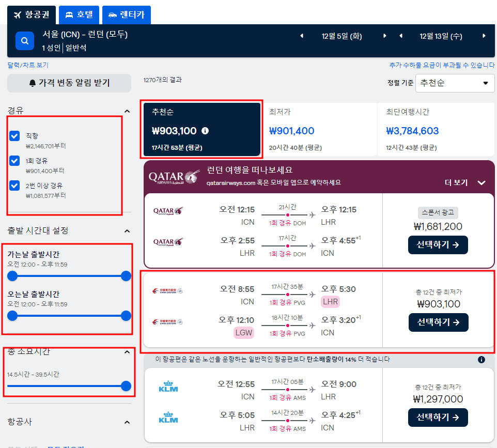Go to next day after 12월 13일
This screenshot has width=497, height=448.
(484, 36)
